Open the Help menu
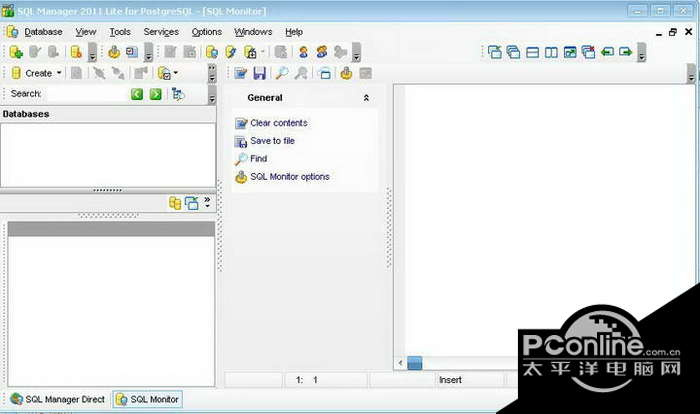 (x=294, y=32)
